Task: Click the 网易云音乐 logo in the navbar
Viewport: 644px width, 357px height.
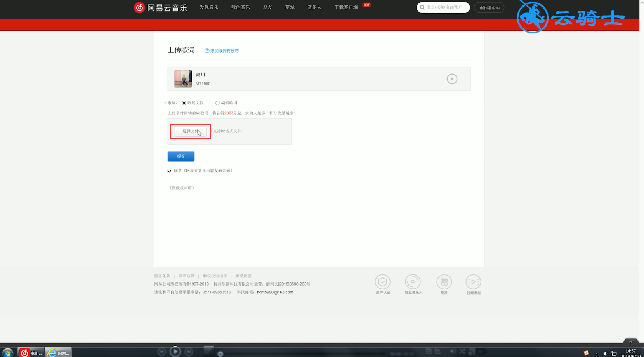Action: 160,7
